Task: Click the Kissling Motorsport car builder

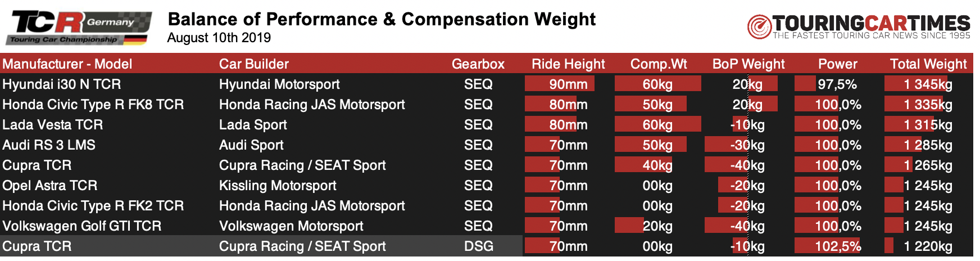Action: click(278, 186)
